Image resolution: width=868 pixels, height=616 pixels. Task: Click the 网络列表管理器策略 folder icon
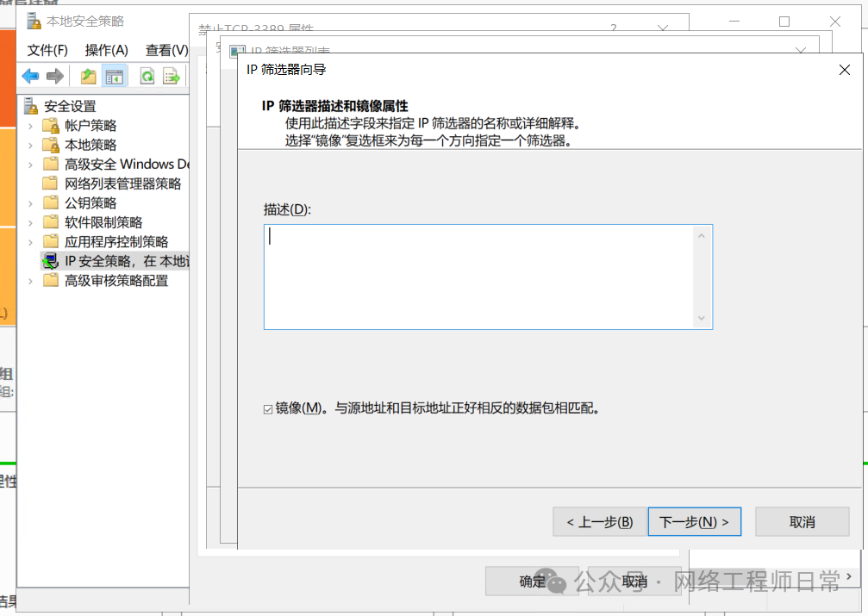click(51, 184)
